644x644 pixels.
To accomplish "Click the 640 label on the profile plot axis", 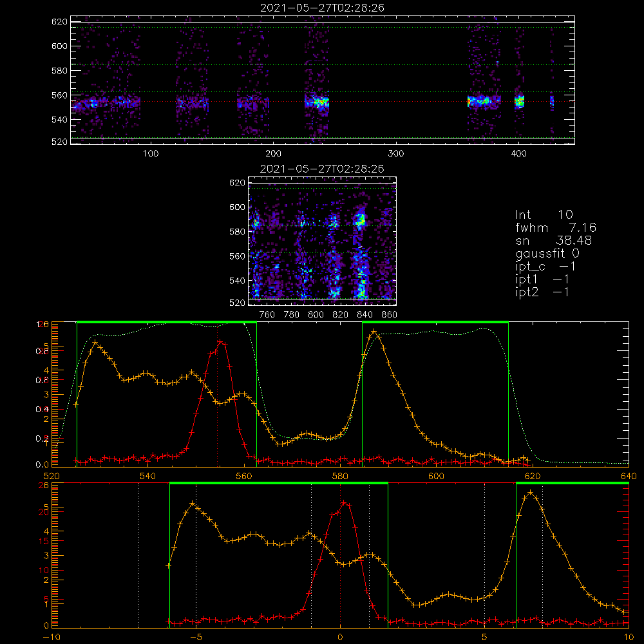I will (x=629, y=476).
